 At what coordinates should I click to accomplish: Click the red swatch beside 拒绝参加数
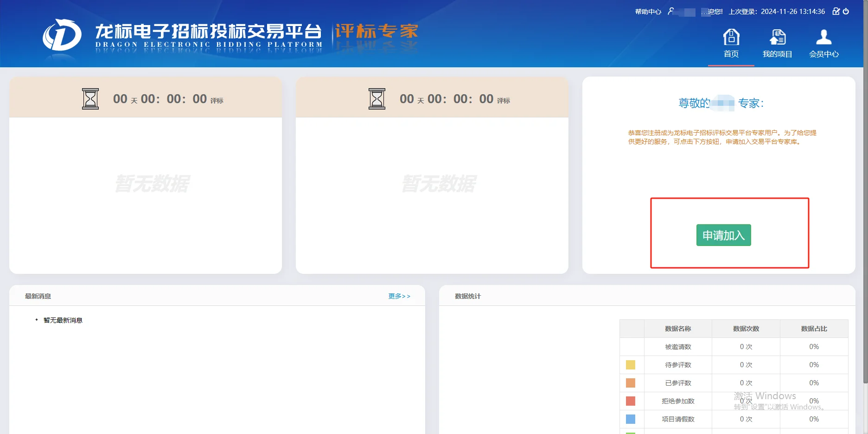[631, 401]
